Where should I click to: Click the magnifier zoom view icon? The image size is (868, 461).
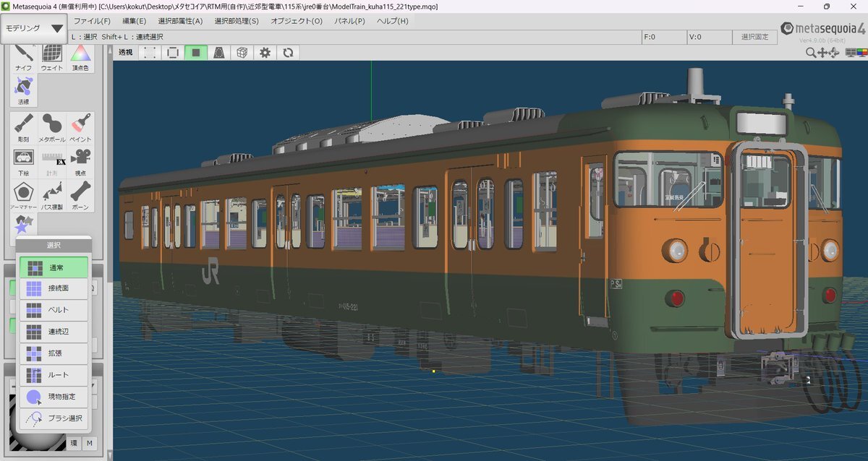[x=812, y=53]
